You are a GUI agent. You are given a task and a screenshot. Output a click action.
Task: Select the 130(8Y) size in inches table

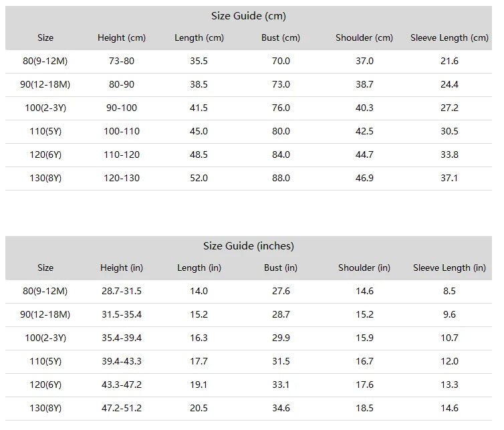pyautogui.click(x=45, y=408)
